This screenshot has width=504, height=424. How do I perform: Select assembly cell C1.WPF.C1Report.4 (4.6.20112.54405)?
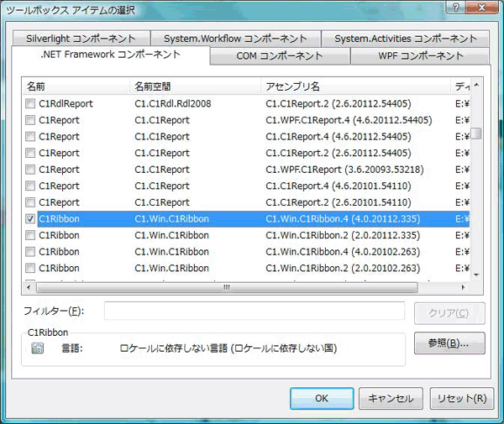[x=349, y=120]
